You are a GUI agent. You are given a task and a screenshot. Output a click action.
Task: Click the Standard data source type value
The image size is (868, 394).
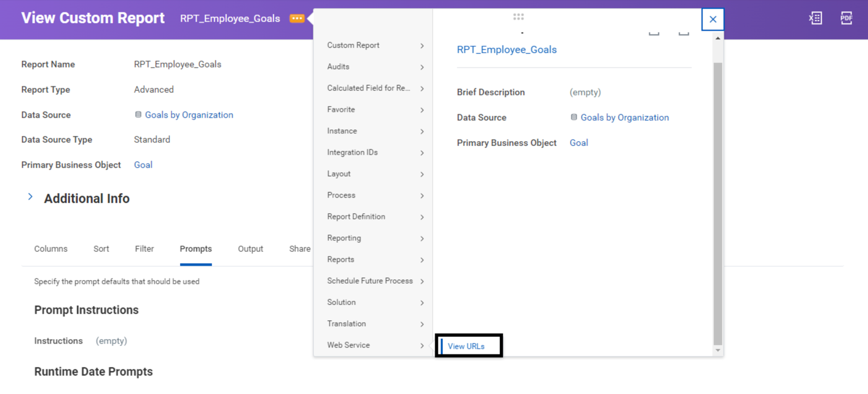tap(152, 139)
